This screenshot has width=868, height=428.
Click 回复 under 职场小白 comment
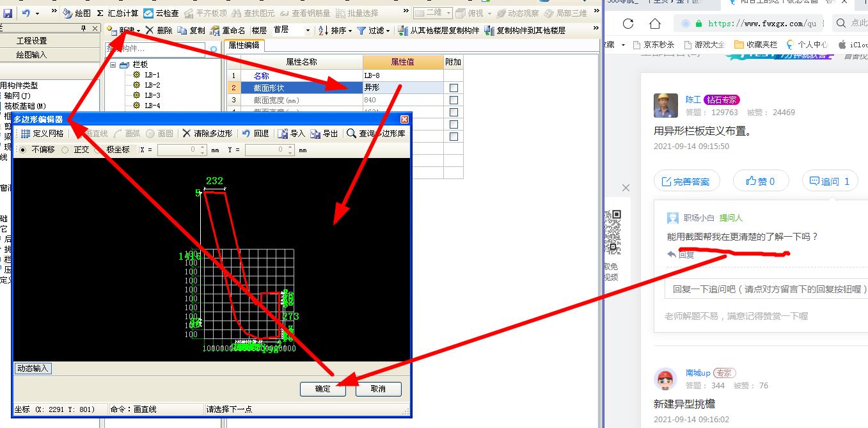[x=681, y=254]
